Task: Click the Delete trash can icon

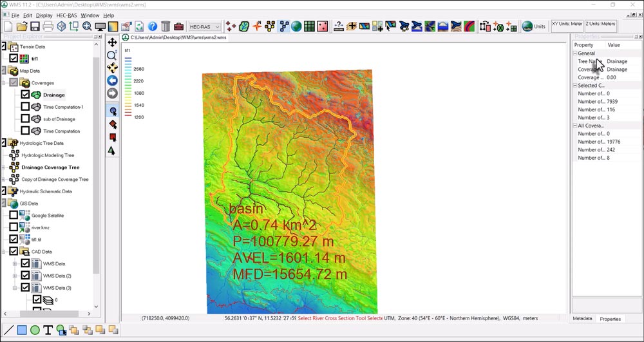Action: 166,26
